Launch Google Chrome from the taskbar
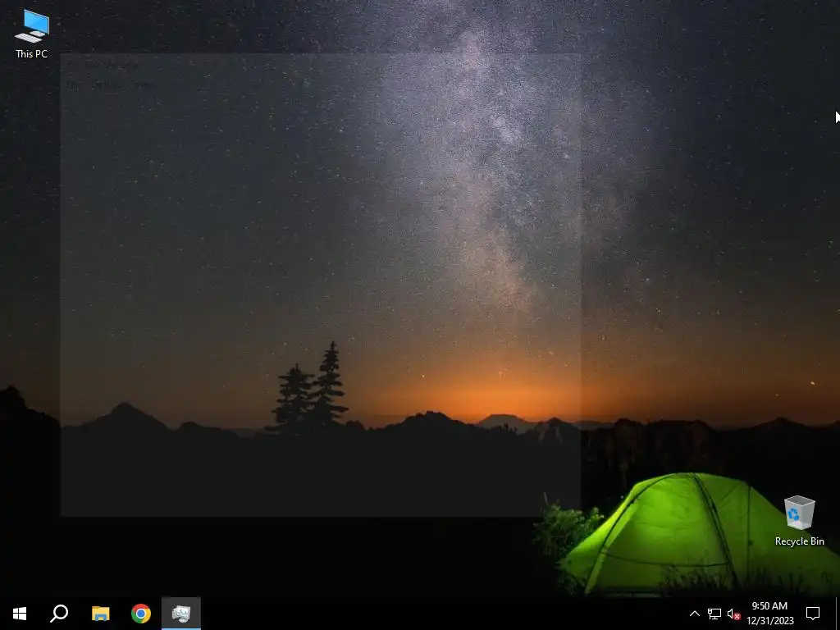This screenshot has width=840, height=630. 141,614
